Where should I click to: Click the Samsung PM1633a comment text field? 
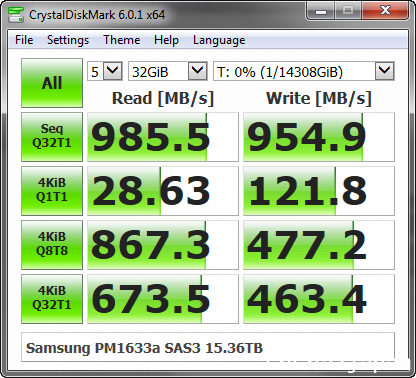click(x=208, y=347)
